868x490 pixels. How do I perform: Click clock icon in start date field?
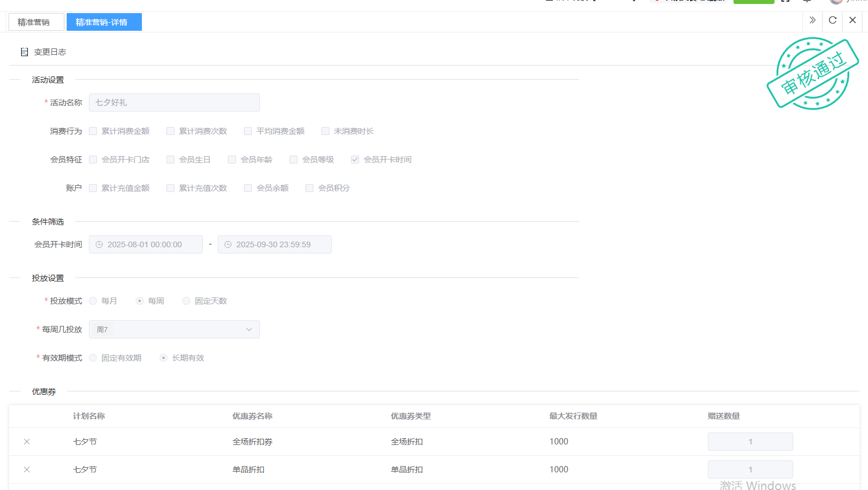coord(99,244)
